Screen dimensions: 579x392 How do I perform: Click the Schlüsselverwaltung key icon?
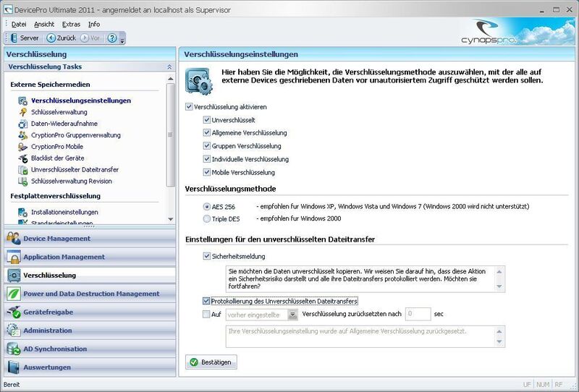pyautogui.click(x=23, y=112)
